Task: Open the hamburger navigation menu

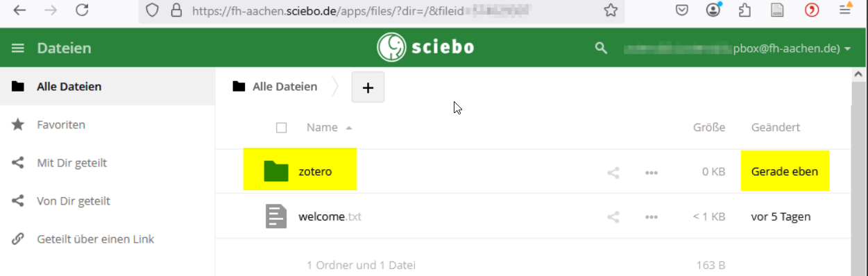Action: click(18, 48)
